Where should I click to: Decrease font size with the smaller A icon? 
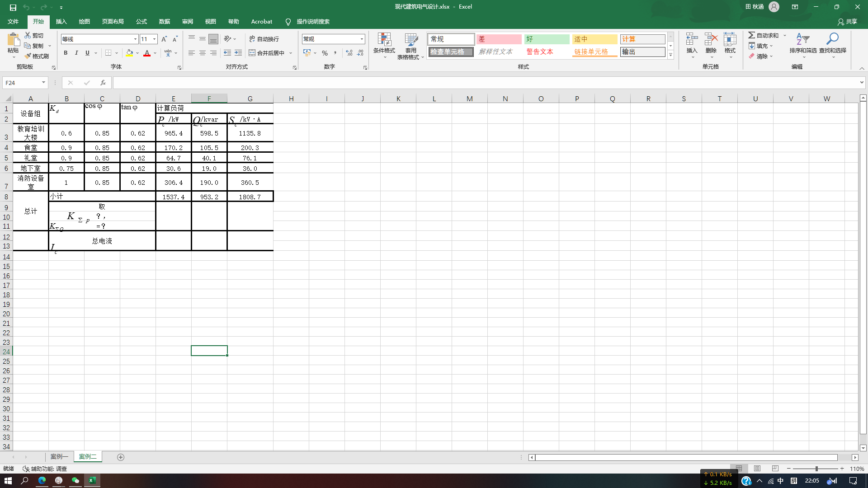(175, 39)
